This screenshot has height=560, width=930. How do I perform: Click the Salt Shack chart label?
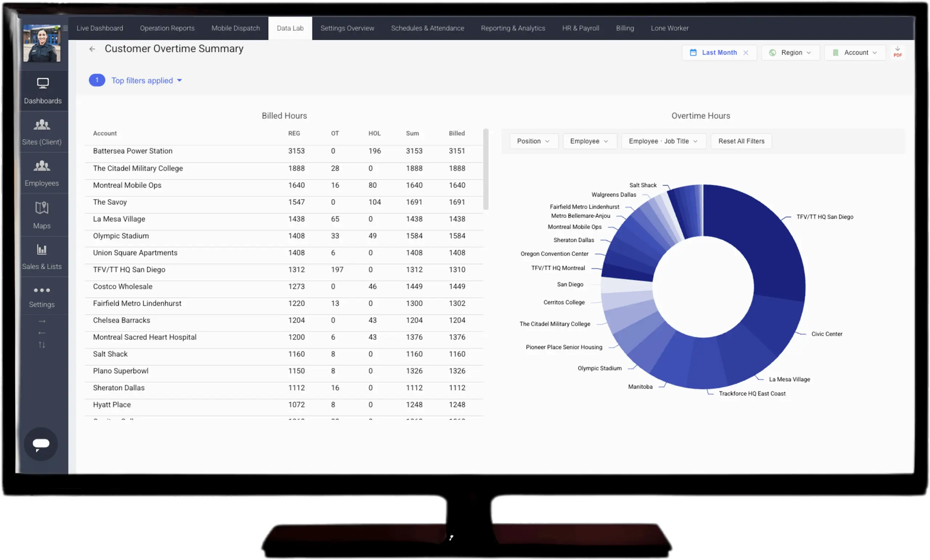tap(643, 185)
